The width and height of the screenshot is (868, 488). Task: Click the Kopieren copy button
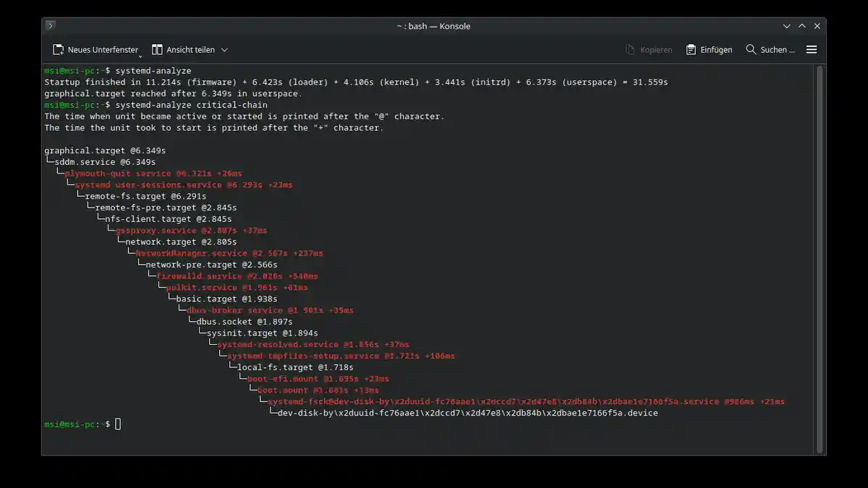649,50
